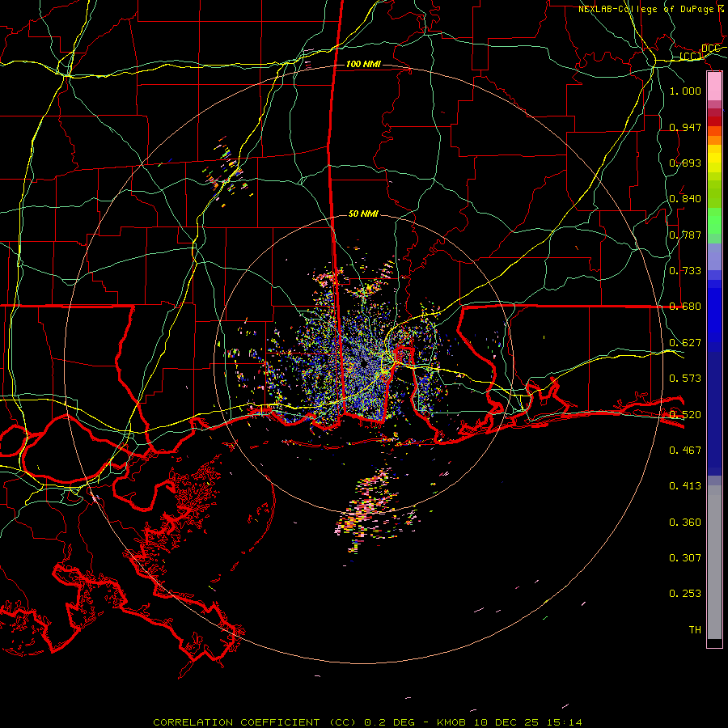Click the DCC label above the legend
This screenshot has height=728, width=728.
pos(710,49)
